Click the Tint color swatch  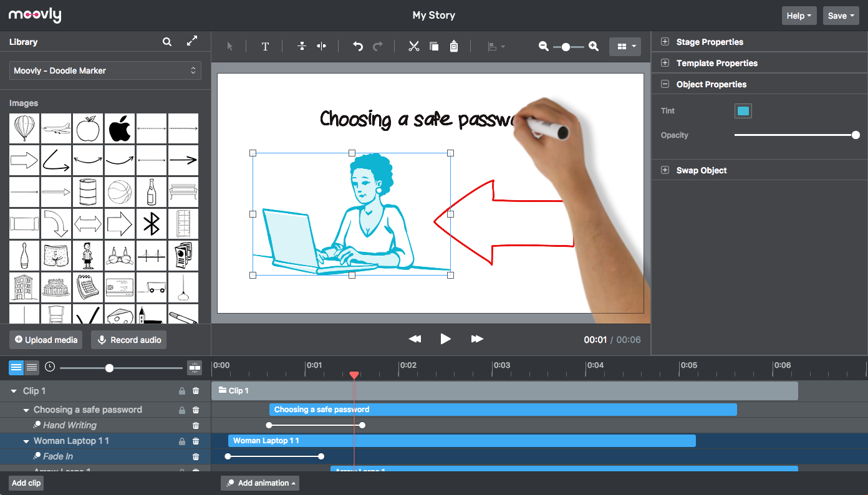pos(743,111)
